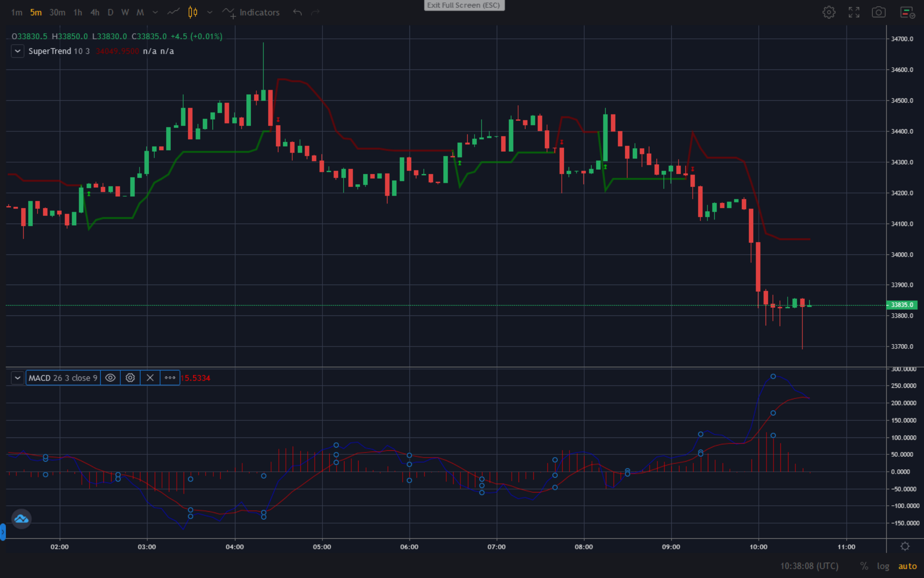Open MACD more options ellipsis
924x578 pixels.
click(170, 378)
